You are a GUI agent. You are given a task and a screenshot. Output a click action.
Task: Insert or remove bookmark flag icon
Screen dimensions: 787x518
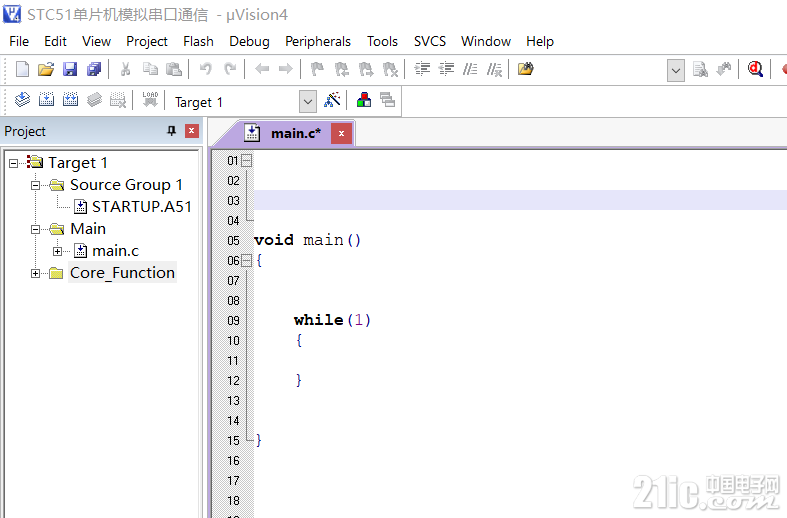click(x=317, y=69)
